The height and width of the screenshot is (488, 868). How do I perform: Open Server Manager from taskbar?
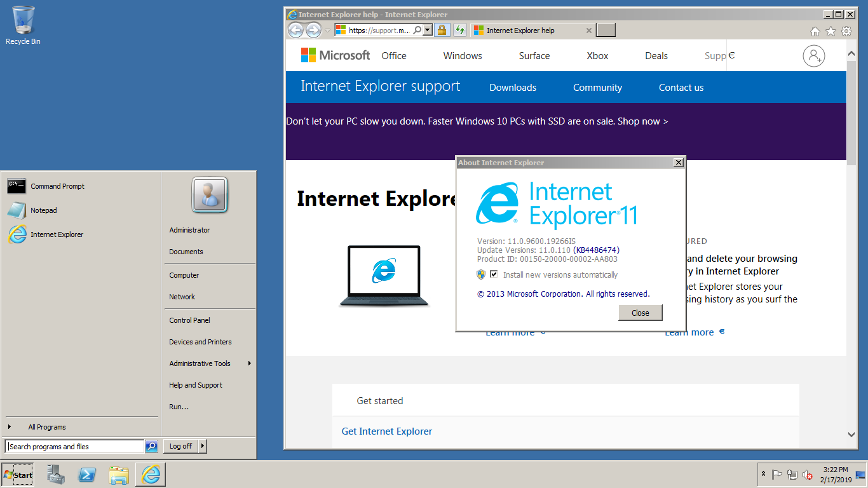(x=57, y=475)
